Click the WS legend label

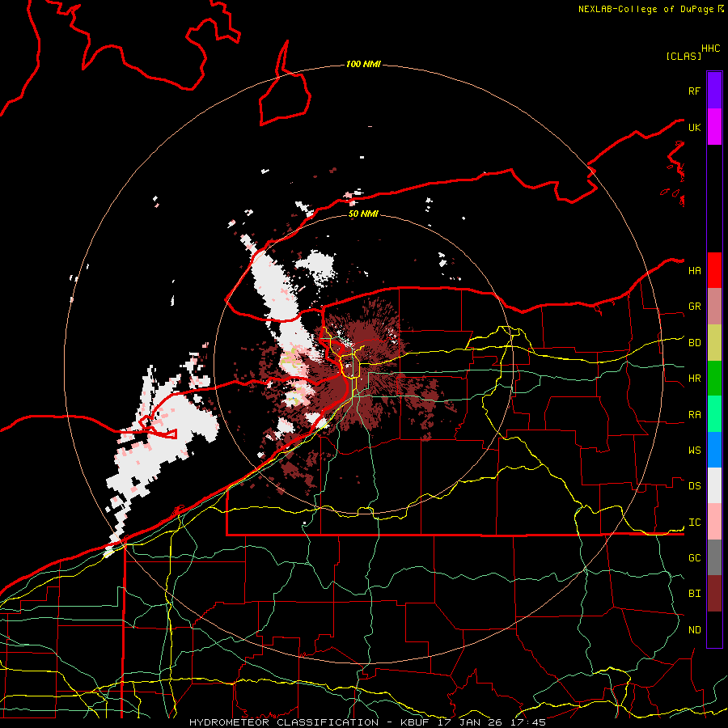click(694, 450)
